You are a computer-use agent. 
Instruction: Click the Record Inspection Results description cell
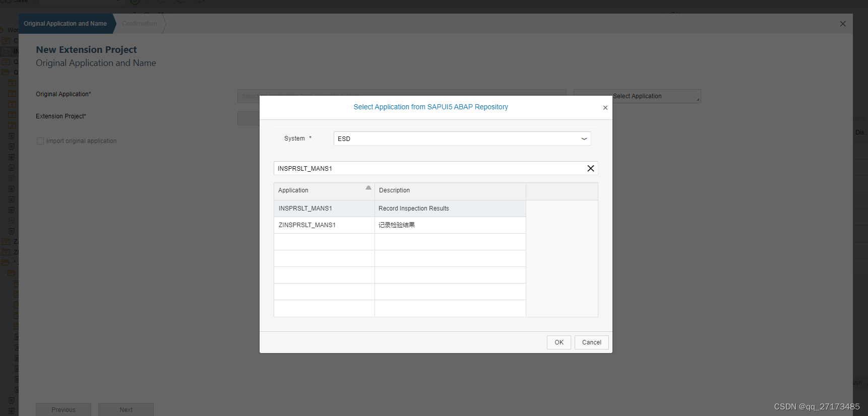pyautogui.click(x=450, y=209)
